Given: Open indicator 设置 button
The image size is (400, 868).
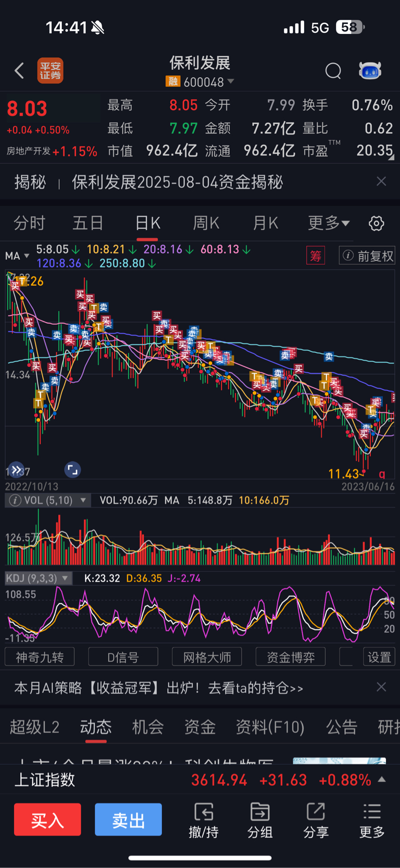Looking at the screenshot, I should [379, 657].
